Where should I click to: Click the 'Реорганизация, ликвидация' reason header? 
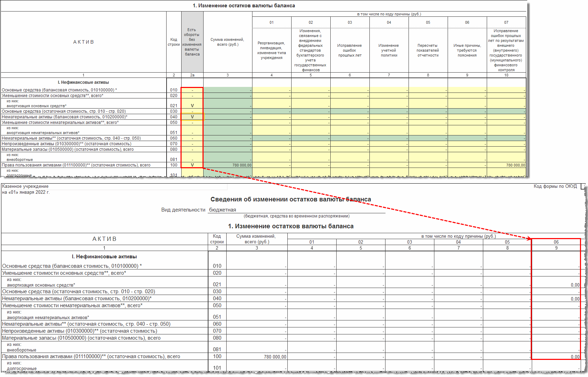coord(272,50)
